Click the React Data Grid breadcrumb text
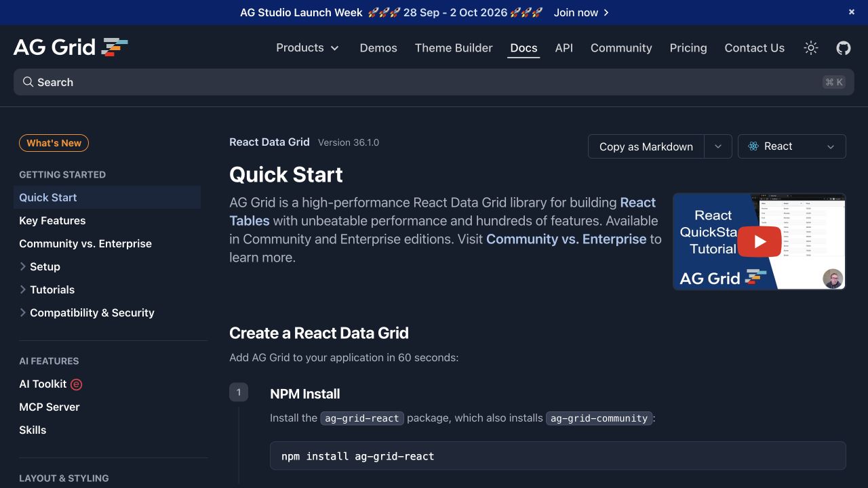This screenshot has width=868, height=488. (269, 142)
